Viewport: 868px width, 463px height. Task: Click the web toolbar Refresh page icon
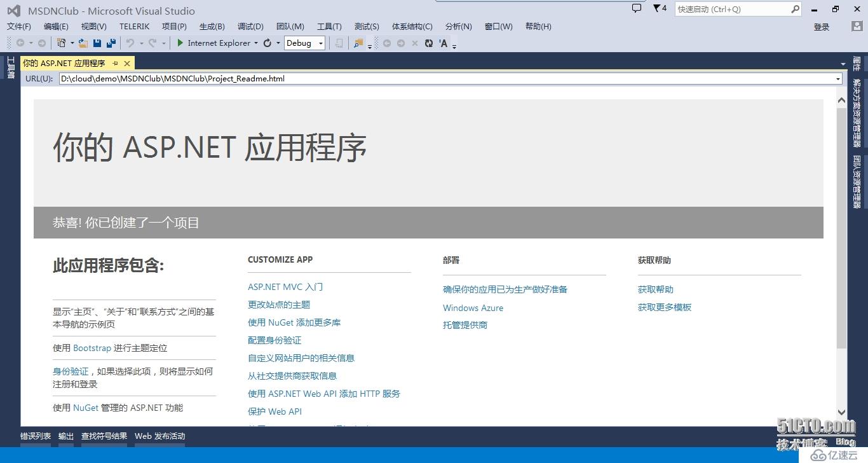tap(429, 43)
